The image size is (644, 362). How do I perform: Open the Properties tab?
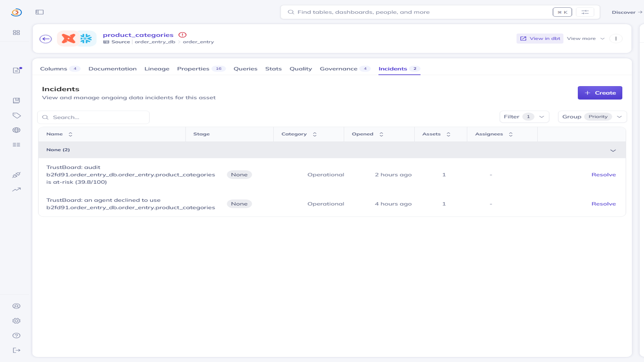tap(201, 69)
